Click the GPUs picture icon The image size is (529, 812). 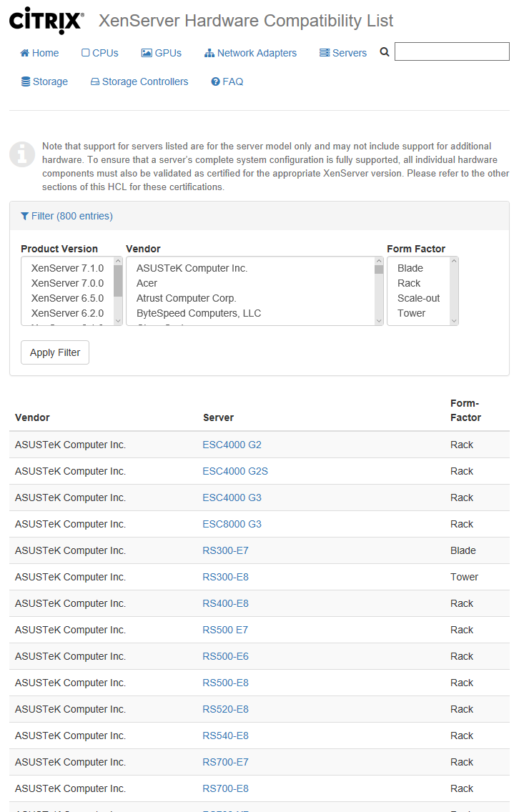tap(147, 53)
